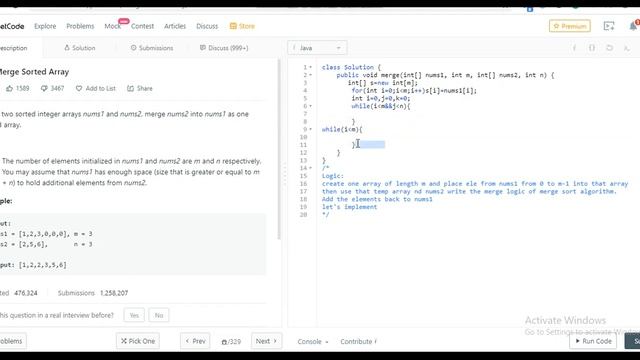Click the thumbs-up icon with 1589

(9, 88)
